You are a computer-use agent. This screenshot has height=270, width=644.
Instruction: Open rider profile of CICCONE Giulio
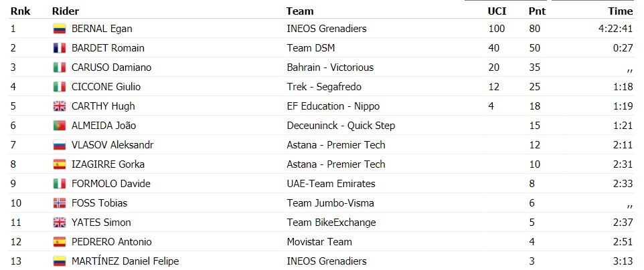(106, 87)
